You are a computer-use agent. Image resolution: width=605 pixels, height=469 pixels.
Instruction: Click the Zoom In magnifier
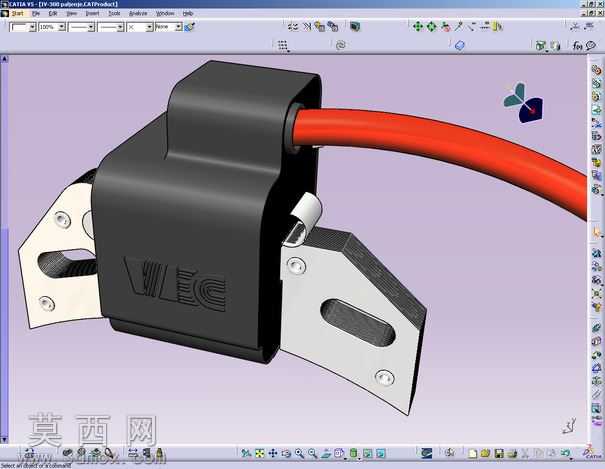pyautogui.click(x=299, y=454)
